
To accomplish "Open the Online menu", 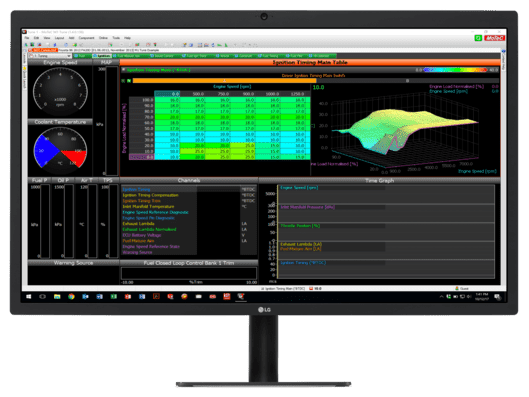I will point(103,38).
